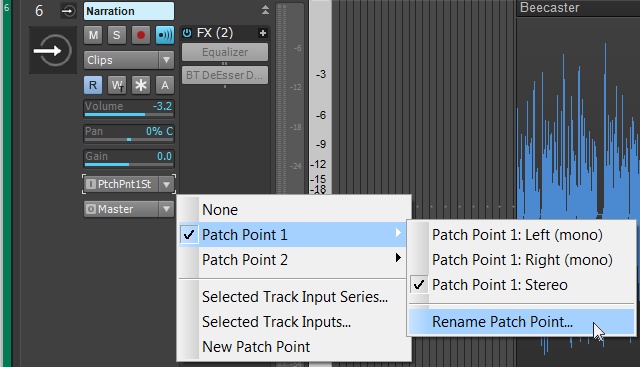Click the track icon with arrow
This screenshot has height=367, width=640.
tap(53, 50)
